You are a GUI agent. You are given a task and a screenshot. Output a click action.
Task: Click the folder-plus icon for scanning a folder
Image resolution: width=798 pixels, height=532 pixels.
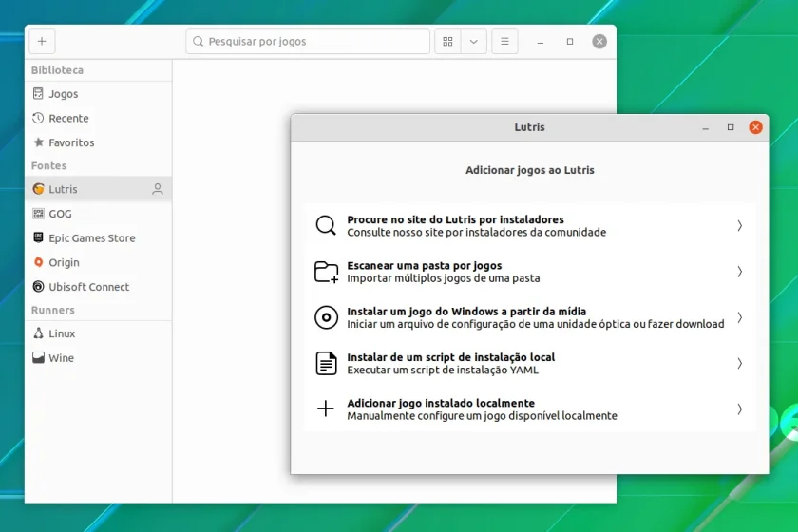326,272
